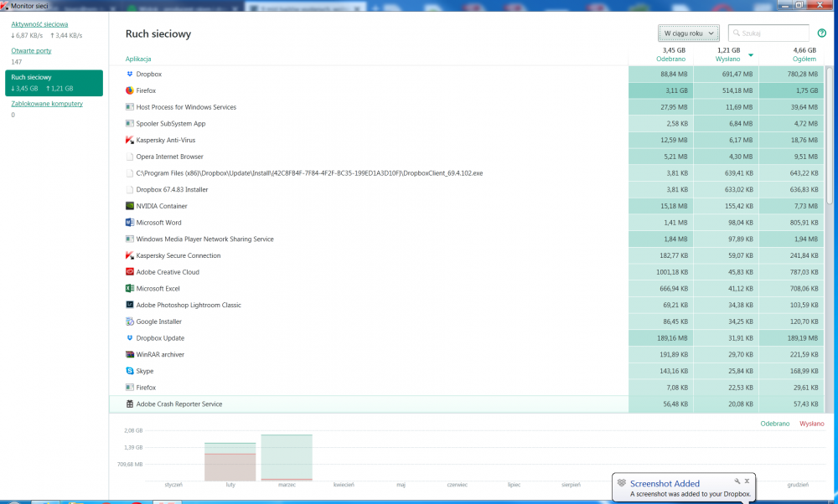
Task: Open help via the question mark icon
Action: click(821, 33)
